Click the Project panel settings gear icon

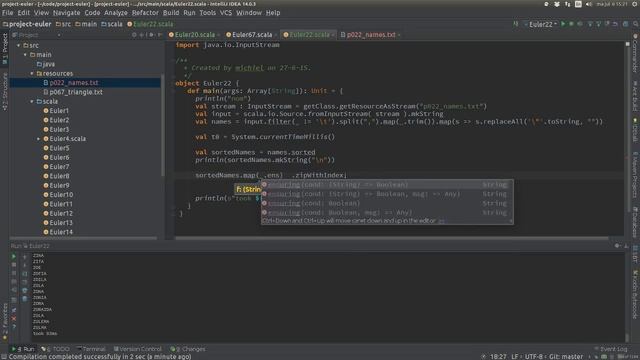point(151,35)
